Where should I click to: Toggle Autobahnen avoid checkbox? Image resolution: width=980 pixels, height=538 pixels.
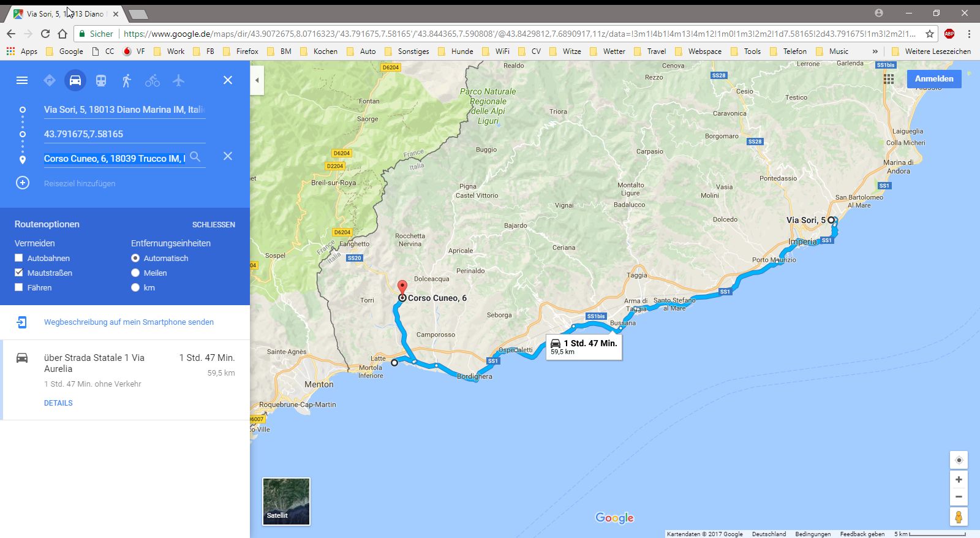click(x=19, y=258)
